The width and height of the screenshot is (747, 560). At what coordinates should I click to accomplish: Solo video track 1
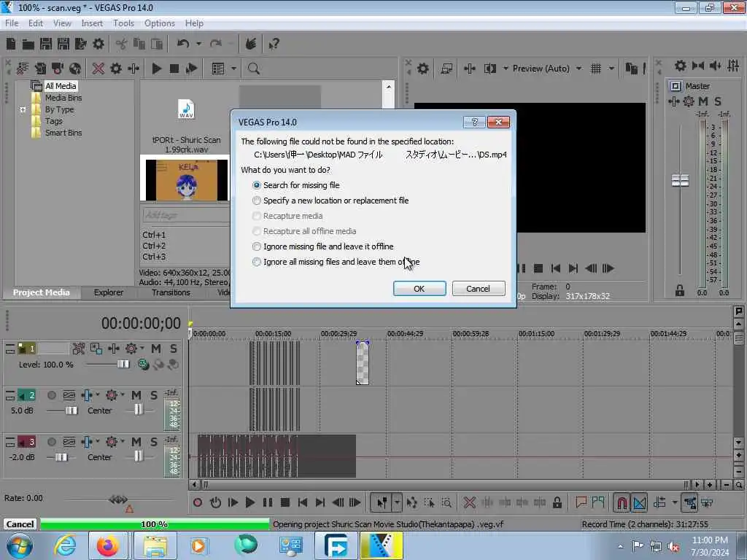[174, 349]
